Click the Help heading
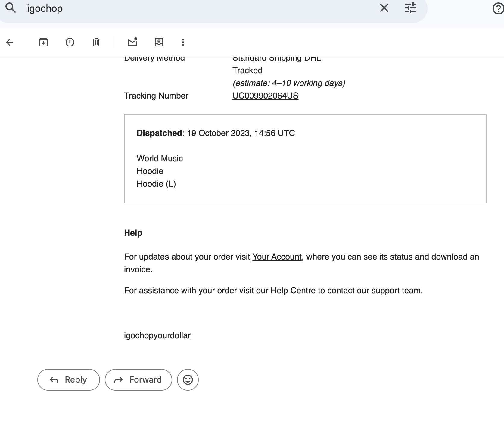The width and height of the screenshot is (504, 422). (133, 233)
